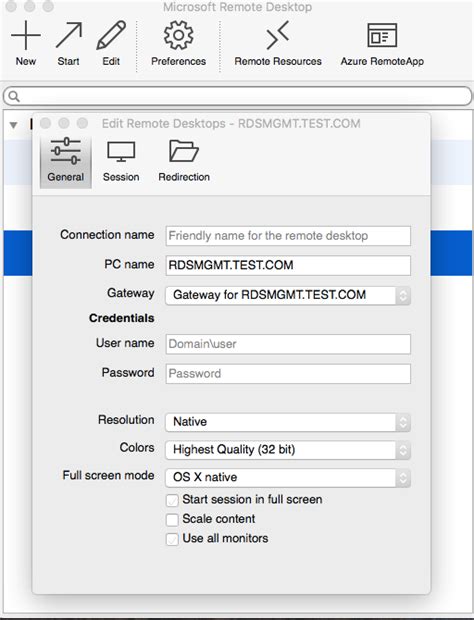Click the Edit Remote Desktops dialog title

[x=231, y=123]
